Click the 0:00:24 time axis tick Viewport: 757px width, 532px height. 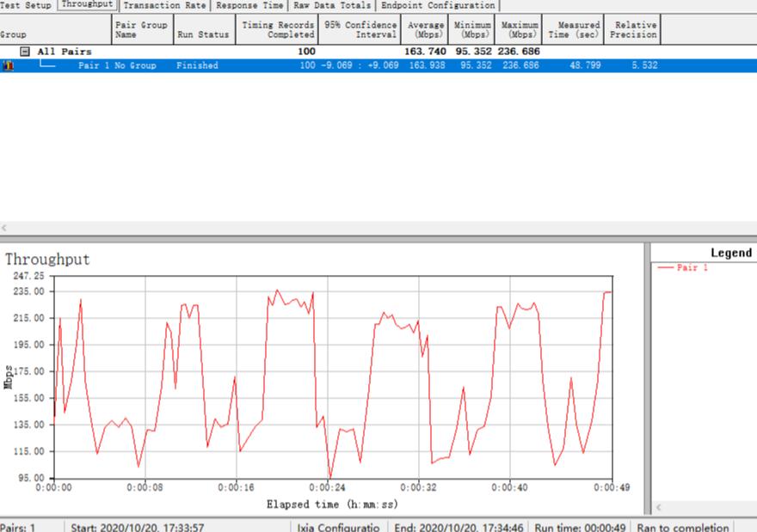click(x=328, y=487)
